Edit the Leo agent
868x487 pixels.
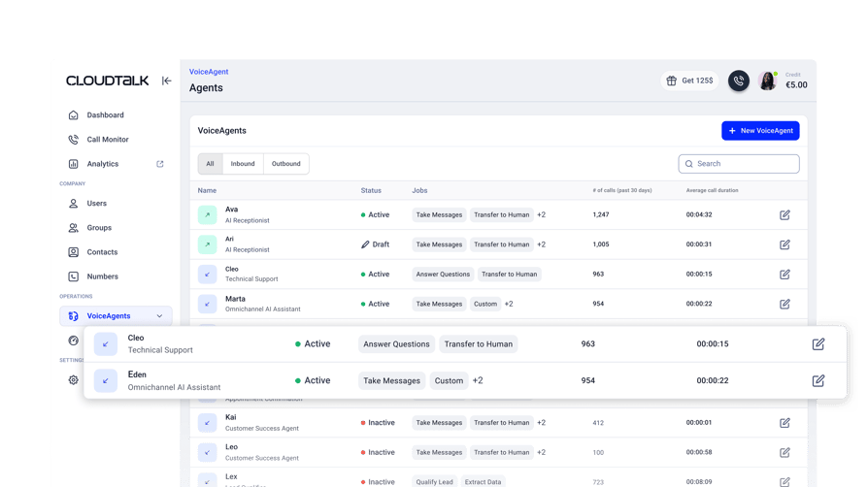785,453
